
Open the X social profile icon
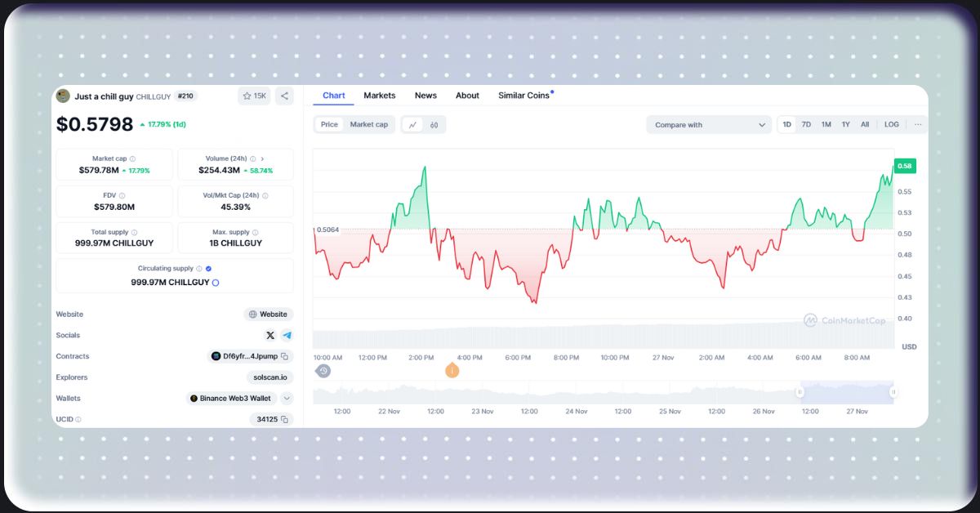click(x=269, y=335)
